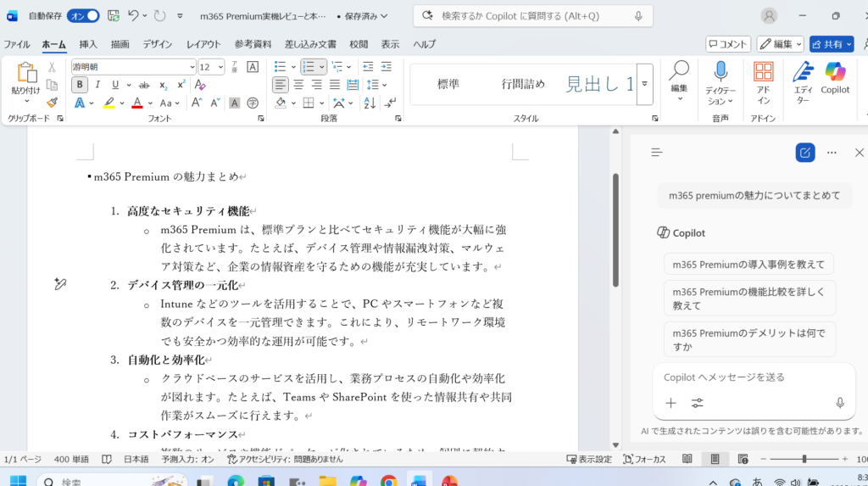Open the 参考資料 ribbon tab

[253, 44]
